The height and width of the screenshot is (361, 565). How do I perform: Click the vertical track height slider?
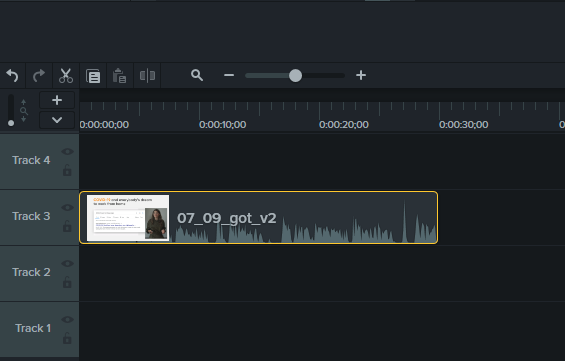tap(11, 110)
